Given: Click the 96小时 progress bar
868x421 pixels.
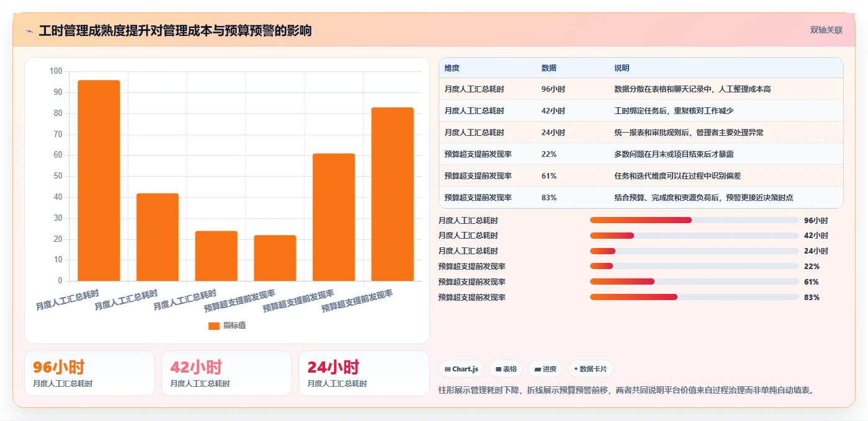Looking at the screenshot, I should (694, 220).
